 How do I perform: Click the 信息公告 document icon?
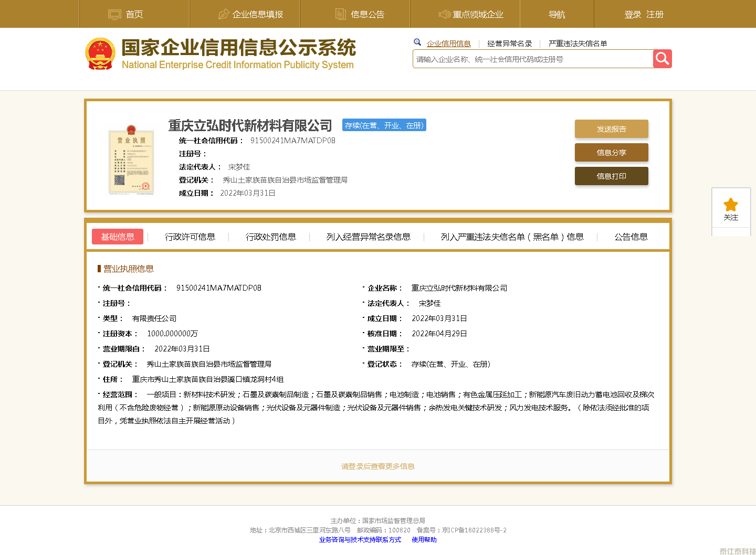pos(340,14)
